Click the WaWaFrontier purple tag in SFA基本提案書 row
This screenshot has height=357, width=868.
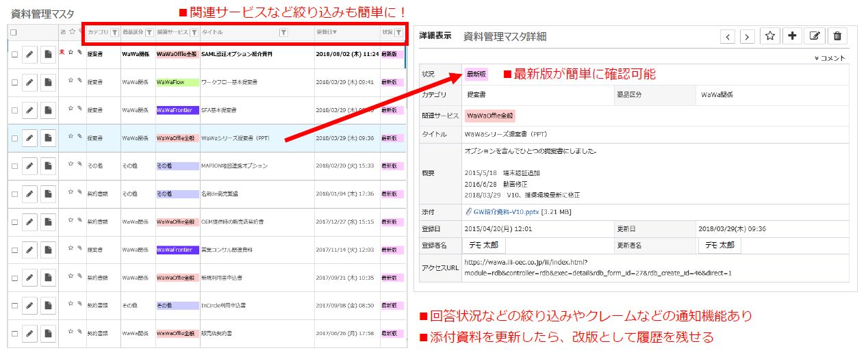tap(177, 110)
